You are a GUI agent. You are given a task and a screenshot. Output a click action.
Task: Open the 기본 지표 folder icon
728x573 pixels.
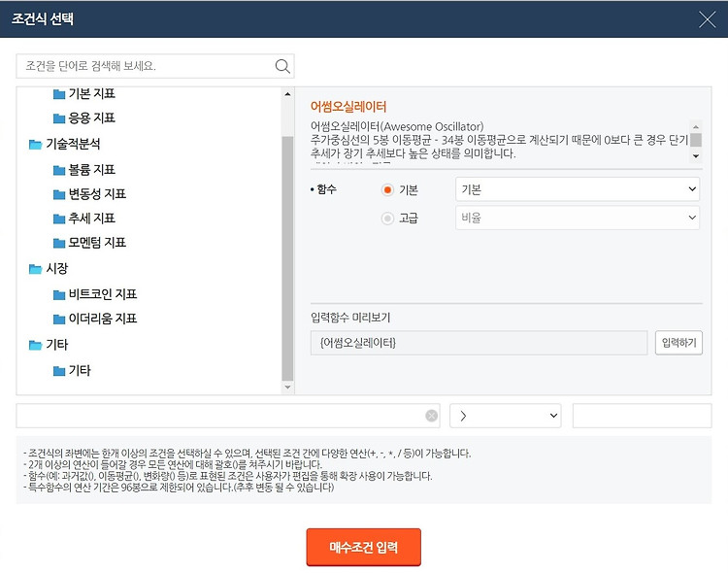tap(59, 94)
